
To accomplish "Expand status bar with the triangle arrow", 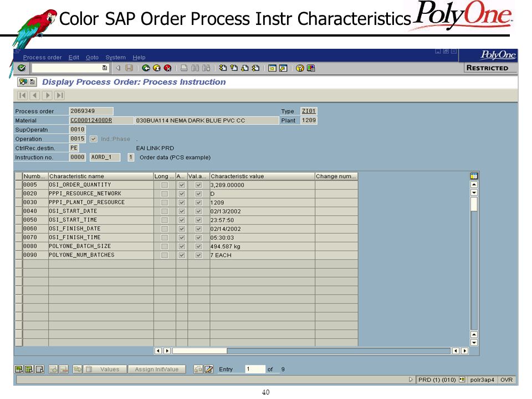I will click(411, 380).
